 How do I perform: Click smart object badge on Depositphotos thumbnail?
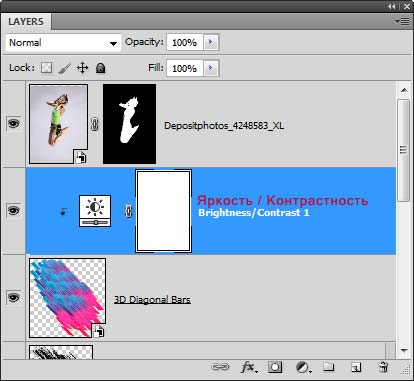coord(80,157)
